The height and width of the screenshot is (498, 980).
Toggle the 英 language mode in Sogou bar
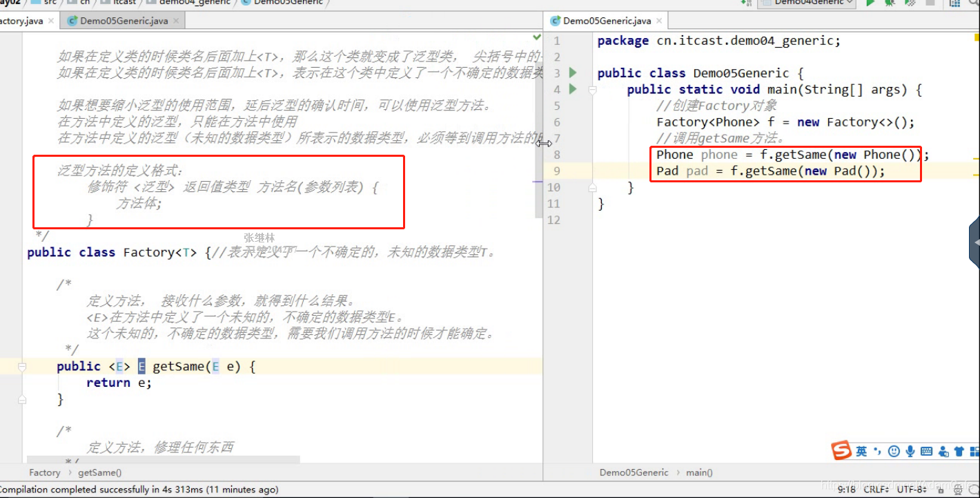click(x=861, y=451)
